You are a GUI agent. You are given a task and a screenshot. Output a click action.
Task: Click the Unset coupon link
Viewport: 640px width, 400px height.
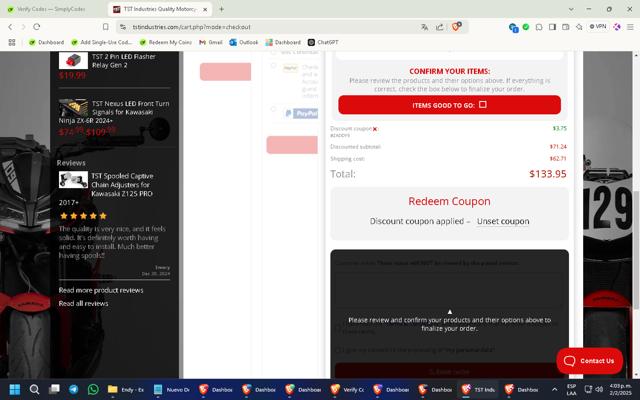pyautogui.click(x=503, y=221)
